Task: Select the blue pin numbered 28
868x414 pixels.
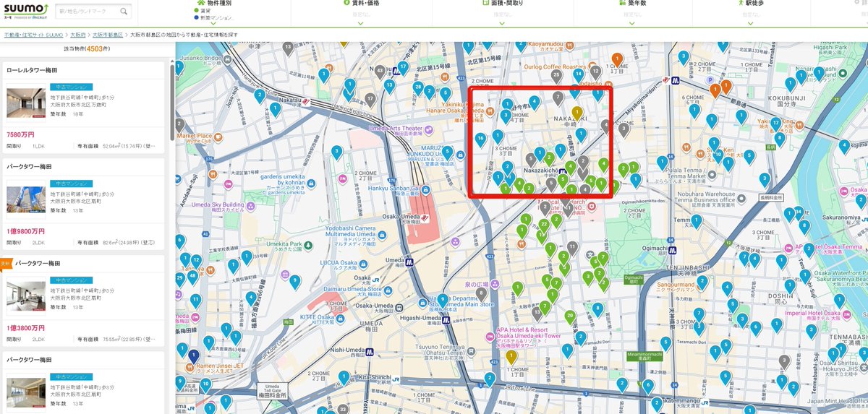Action: tap(417, 88)
